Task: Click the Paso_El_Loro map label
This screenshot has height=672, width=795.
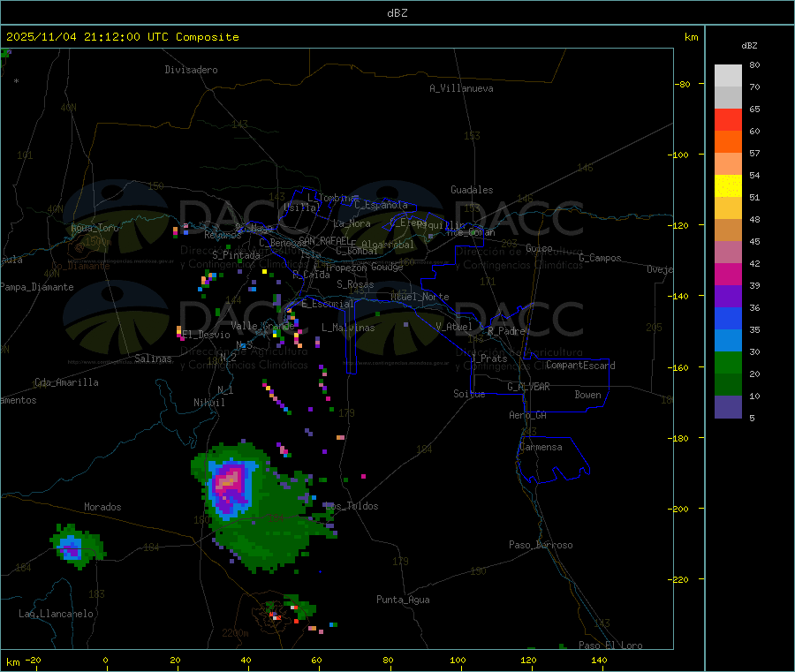Action: click(610, 646)
